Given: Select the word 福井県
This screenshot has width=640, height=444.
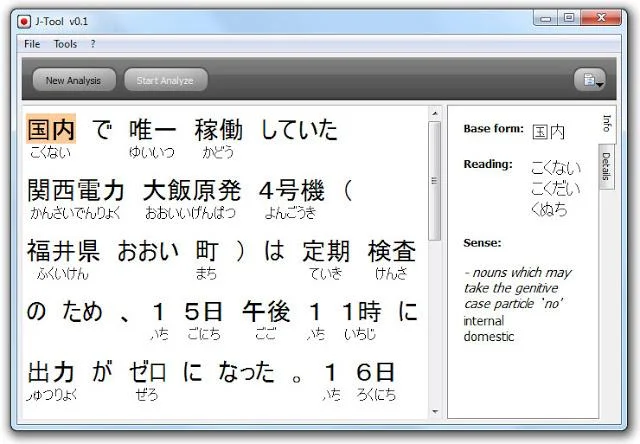Looking at the screenshot, I should (63, 251).
